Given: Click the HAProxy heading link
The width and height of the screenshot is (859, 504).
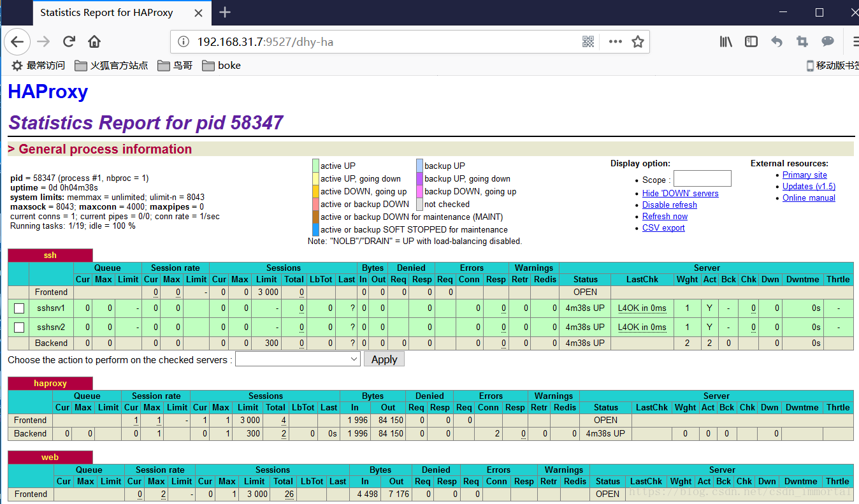Looking at the screenshot, I should [x=48, y=92].
